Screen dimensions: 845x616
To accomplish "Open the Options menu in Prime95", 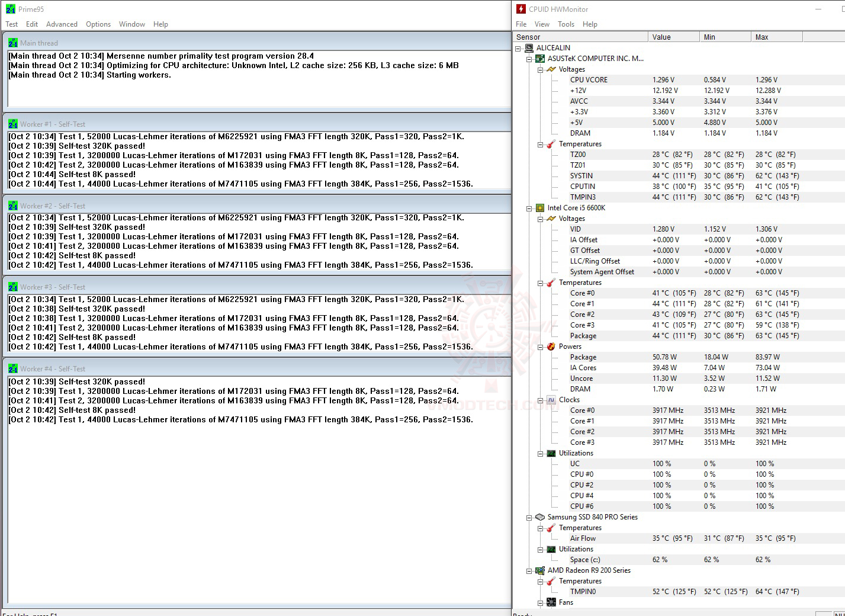I will click(x=98, y=24).
